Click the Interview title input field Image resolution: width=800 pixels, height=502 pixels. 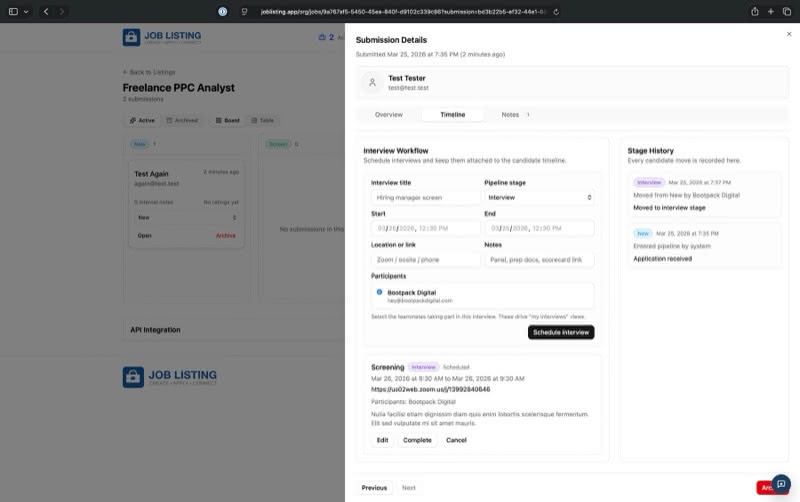[426, 197]
